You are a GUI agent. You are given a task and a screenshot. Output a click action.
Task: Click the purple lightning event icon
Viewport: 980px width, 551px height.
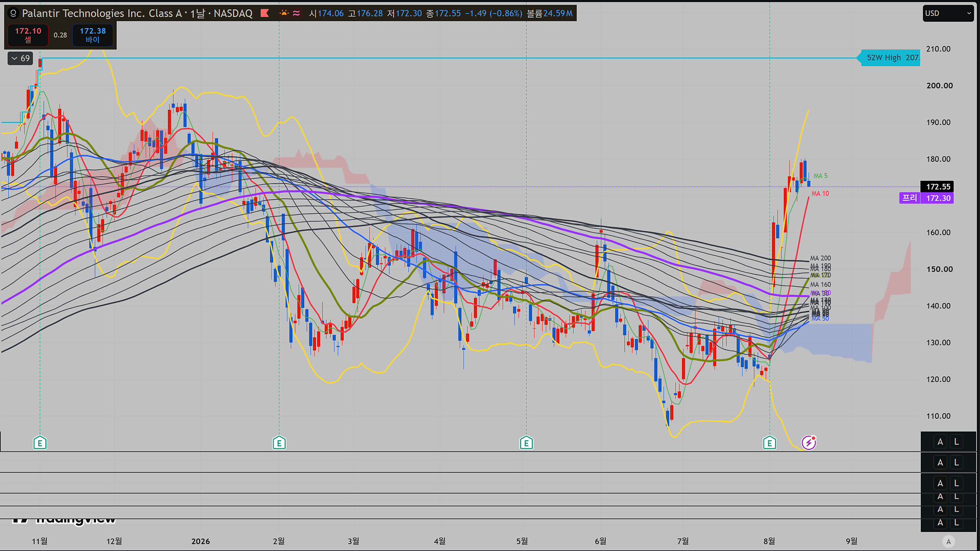(808, 442)
